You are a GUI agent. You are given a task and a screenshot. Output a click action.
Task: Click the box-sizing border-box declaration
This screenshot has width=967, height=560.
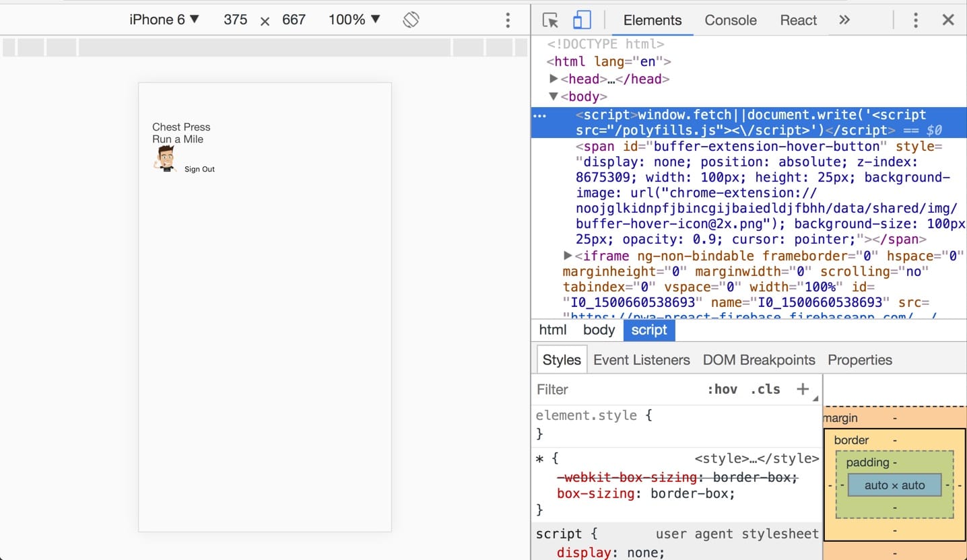pyautogui.click(x=646, y=493)
